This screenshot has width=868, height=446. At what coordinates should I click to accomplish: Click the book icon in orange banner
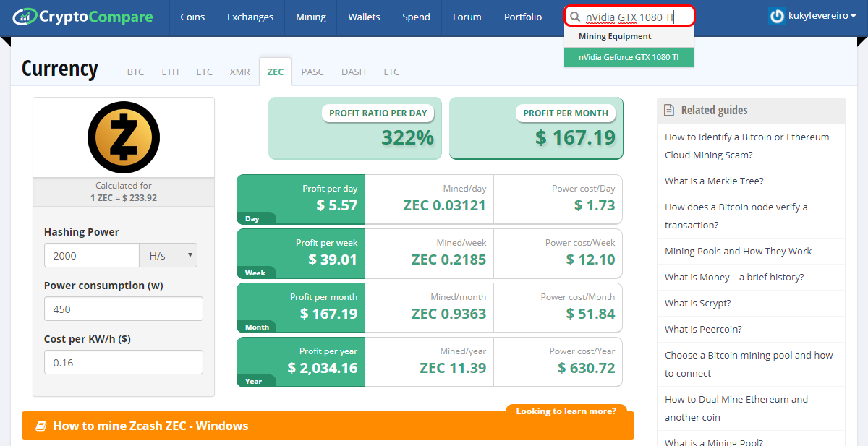coord(41,426)
